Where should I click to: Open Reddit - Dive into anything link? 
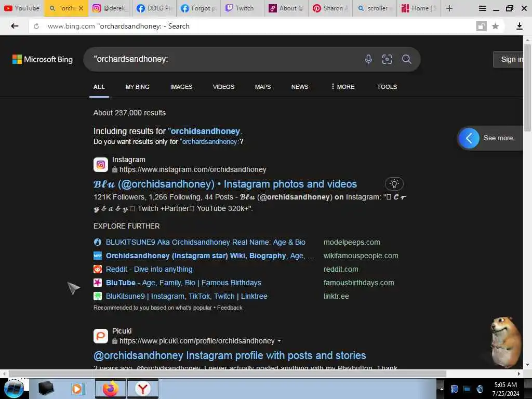point(149,270)
